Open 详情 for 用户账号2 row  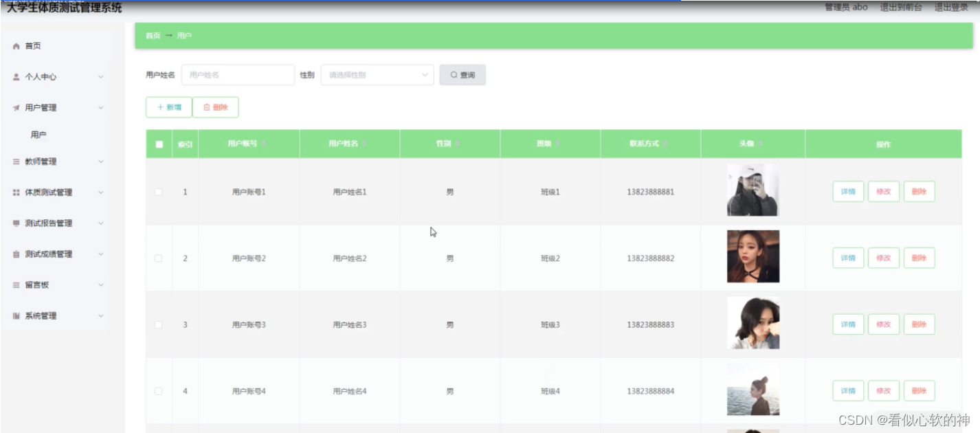tap(848, 258)
